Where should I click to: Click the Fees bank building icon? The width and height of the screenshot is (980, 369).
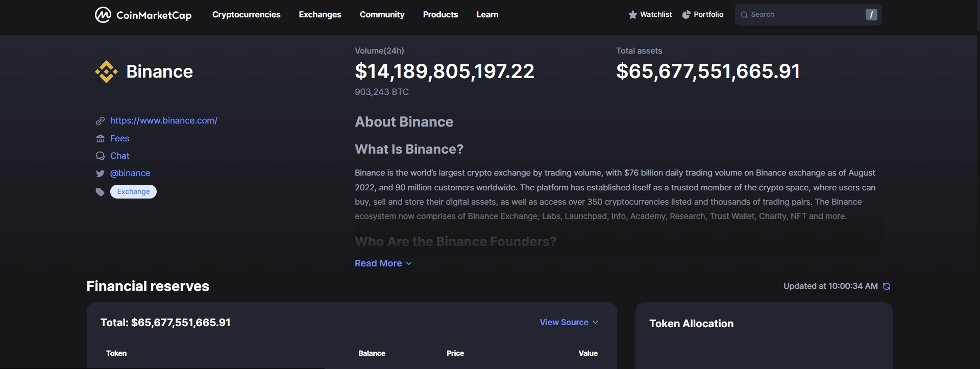100,139
